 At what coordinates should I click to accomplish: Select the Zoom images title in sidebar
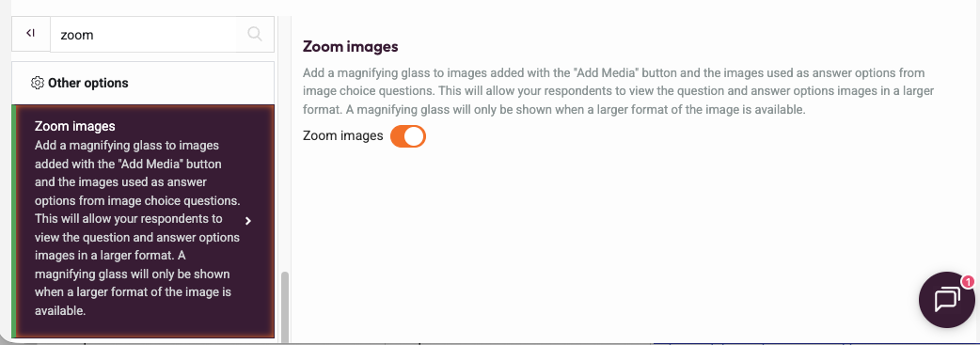pyautogui.click(x=75, y=126)
